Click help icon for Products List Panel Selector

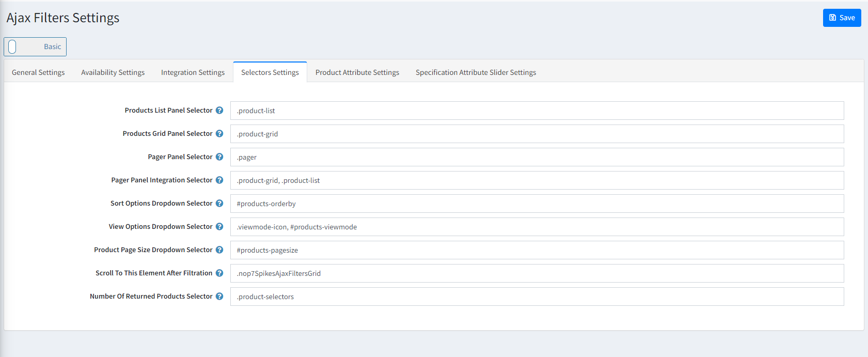point(219,110)
